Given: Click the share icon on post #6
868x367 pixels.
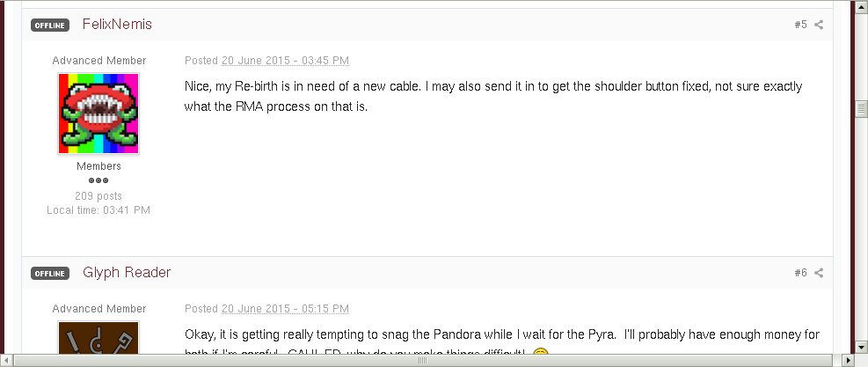Looking at the screenshot, I should pos(819,273).
